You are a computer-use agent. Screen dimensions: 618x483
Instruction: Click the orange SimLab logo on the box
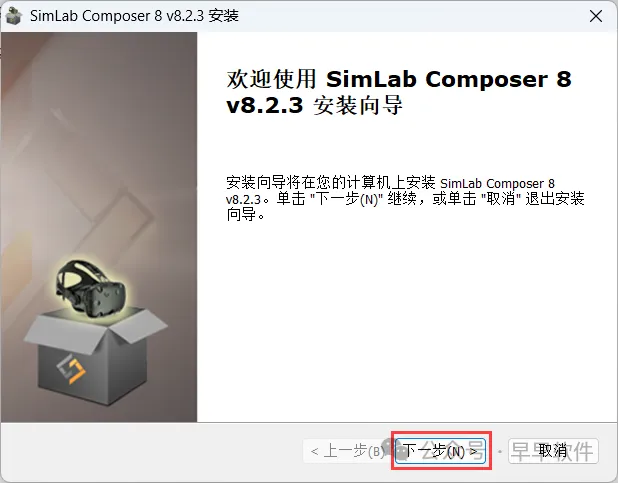click(x=71, y=368)
